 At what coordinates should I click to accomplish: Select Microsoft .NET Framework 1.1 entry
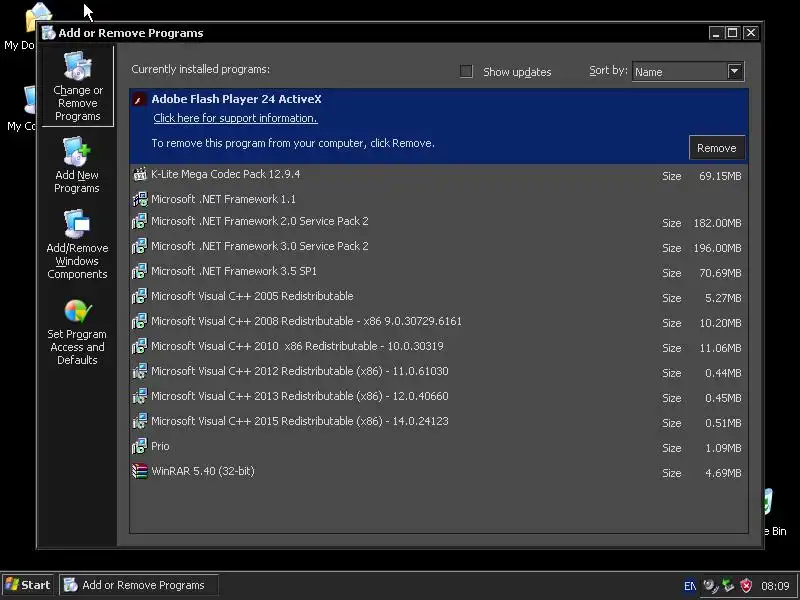coord(439,199)
